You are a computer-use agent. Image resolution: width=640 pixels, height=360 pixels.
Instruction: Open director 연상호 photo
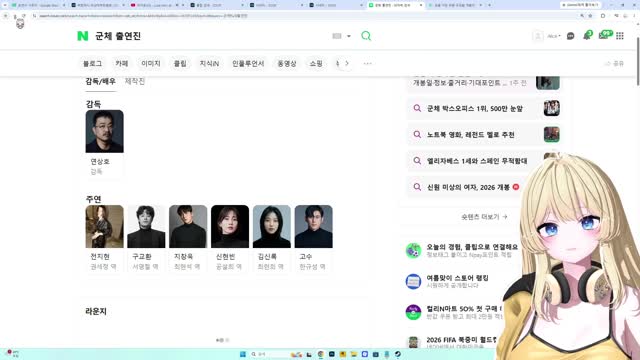(104, 131)
